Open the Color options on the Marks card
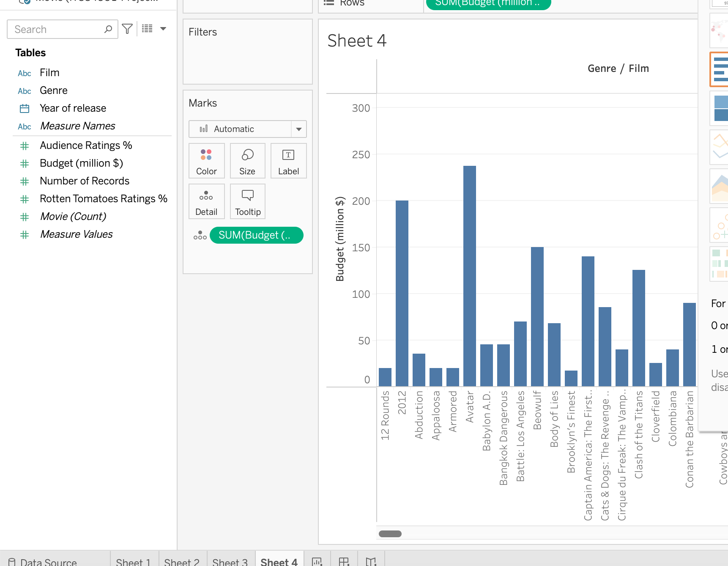Screen dimensions: 728x566 tap(206, 161)
